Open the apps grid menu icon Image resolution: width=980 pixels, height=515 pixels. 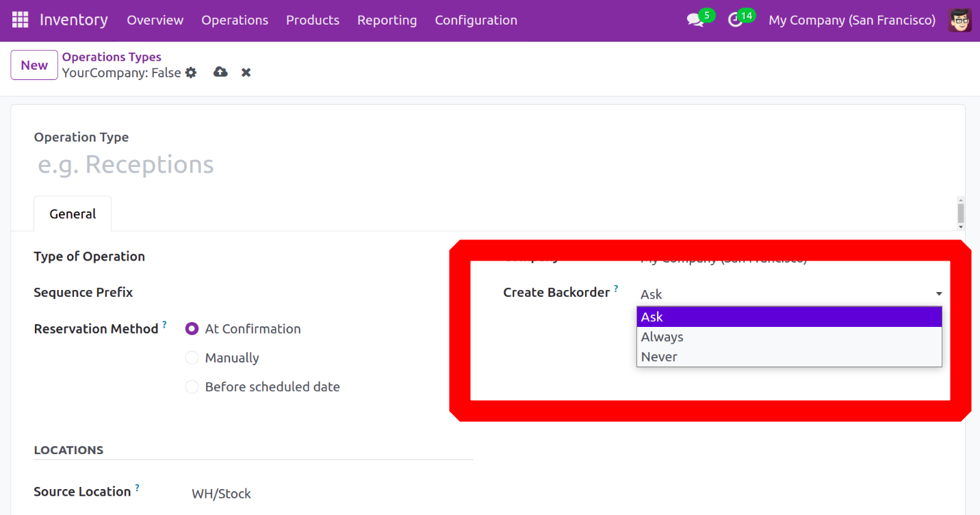[21, 20]
